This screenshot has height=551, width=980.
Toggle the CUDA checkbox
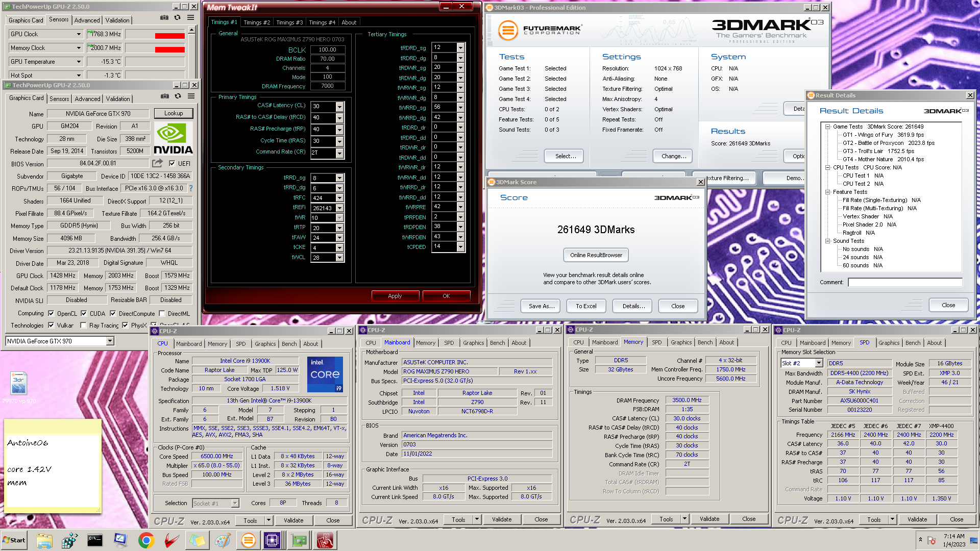[x=84, y=313]
